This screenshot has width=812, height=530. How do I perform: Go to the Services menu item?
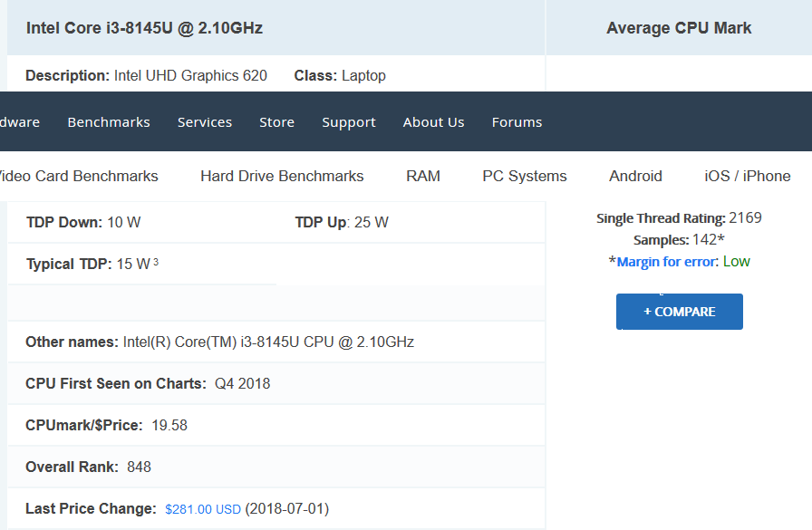coord(205,122)
